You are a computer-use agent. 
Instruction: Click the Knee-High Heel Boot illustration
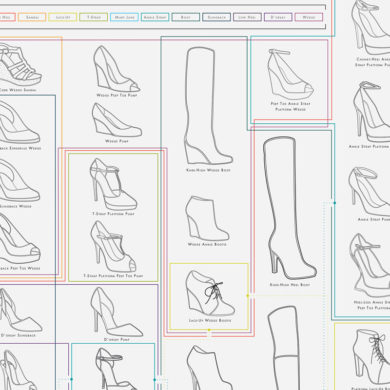click(289, 208)
